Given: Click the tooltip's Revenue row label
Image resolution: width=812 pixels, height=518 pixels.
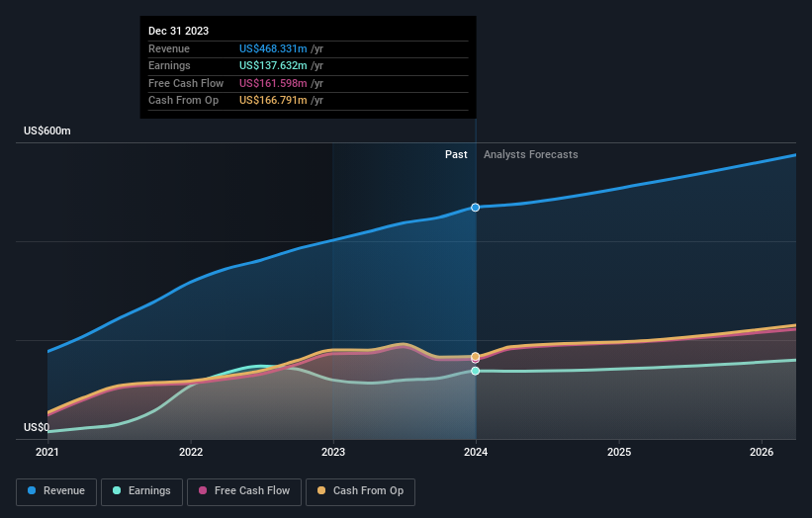Looking at the screenshot, I should 169,48.
